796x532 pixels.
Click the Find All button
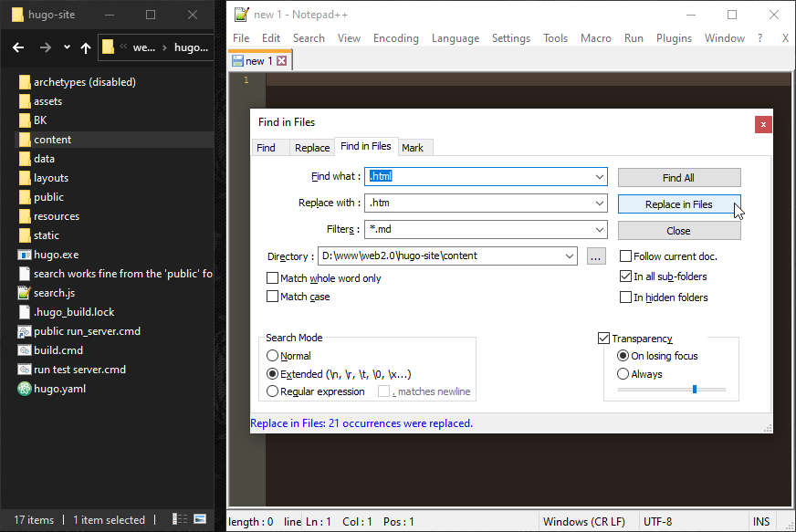(678, 178)
